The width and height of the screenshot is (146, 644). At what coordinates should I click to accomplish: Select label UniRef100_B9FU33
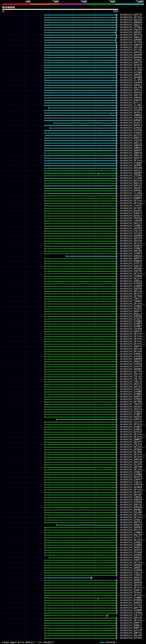[x=131, y=186]
